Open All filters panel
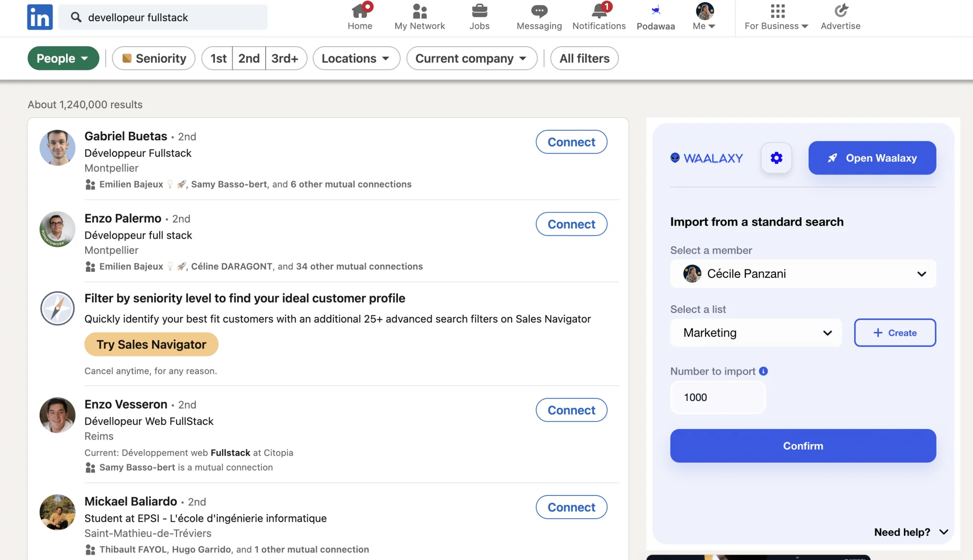Image resolution: width=973 pixels, height=560 pixels. pos(584,58)
